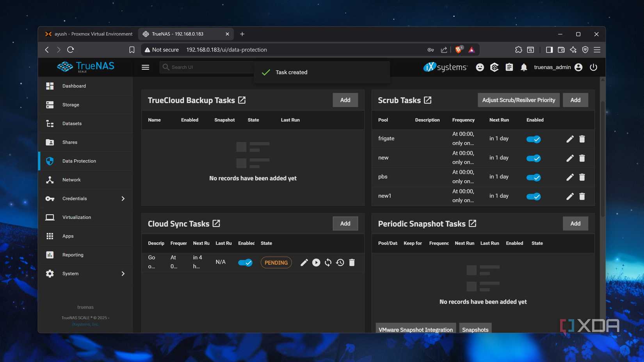This screenshot has width=644, height=362.
Task: Disable the frigate pool scrub schedule
Action: tap(534, 139)
